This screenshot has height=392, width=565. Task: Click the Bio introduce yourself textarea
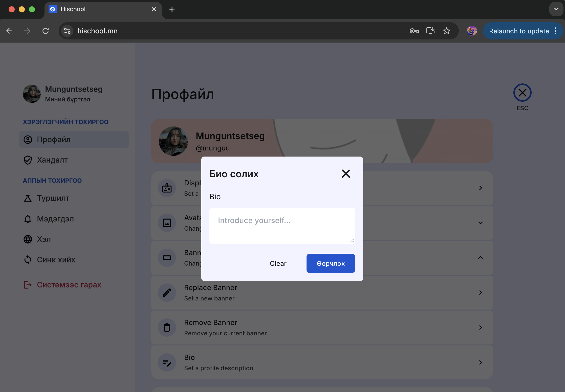coord(282,226)
